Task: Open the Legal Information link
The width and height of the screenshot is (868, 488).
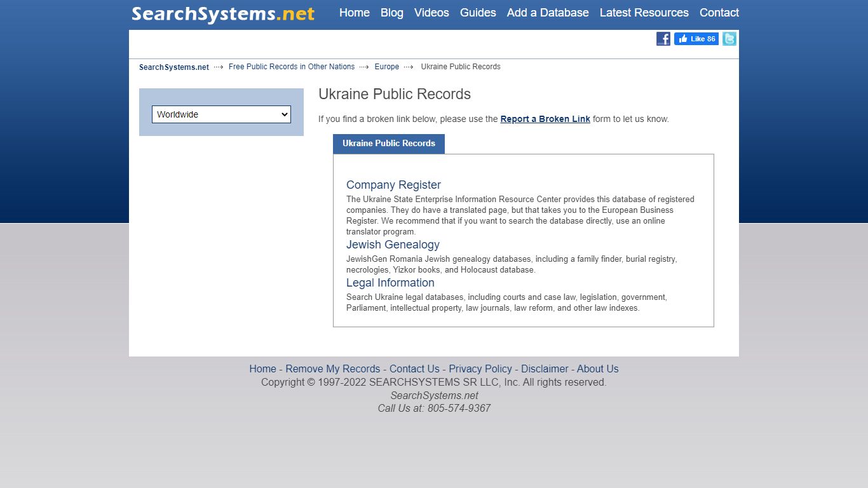Action: (x=390, y=283)
